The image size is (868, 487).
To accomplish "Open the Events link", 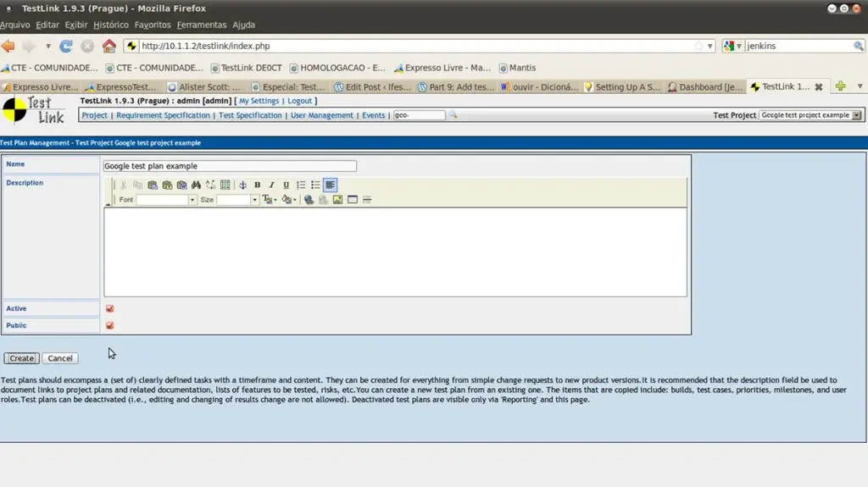I will point(373,115).
